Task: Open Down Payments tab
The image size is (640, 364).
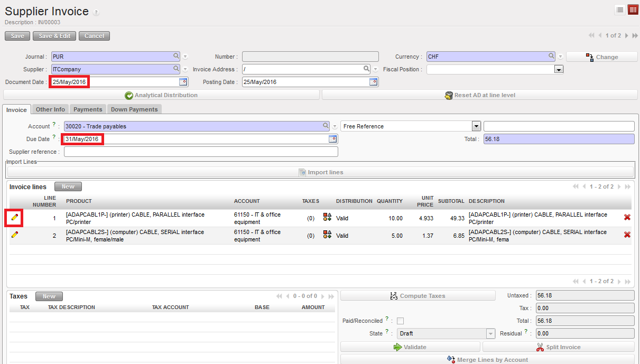Action: [x=134, y=109]
